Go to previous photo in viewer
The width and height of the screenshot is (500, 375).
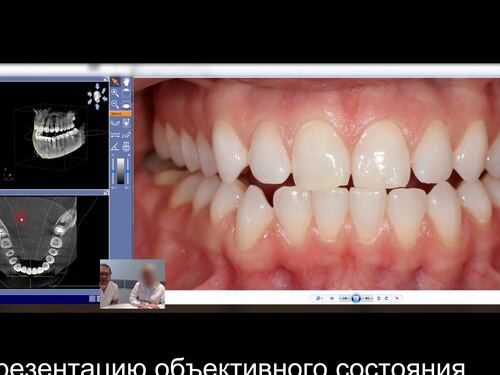tap(345, 298)
